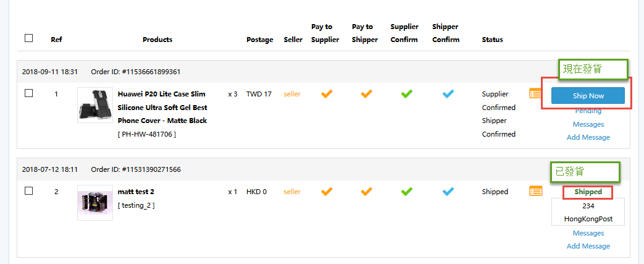Screen dimensions: 644x264
Task: Click blue Shipper Confirm checkmark in order 1
Action: 448,94
